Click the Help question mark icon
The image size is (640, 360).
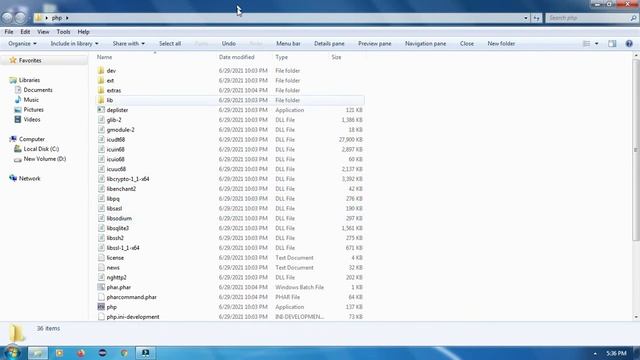click(629, 43)
